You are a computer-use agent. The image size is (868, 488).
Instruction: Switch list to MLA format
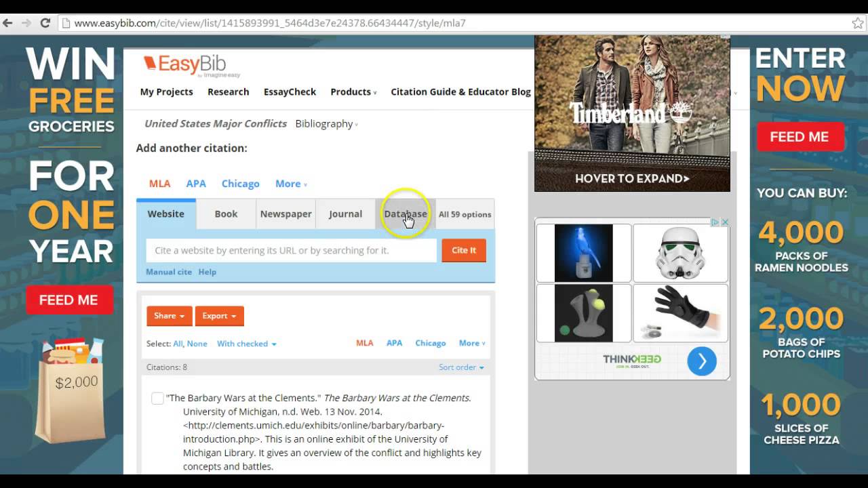(365, 343)
